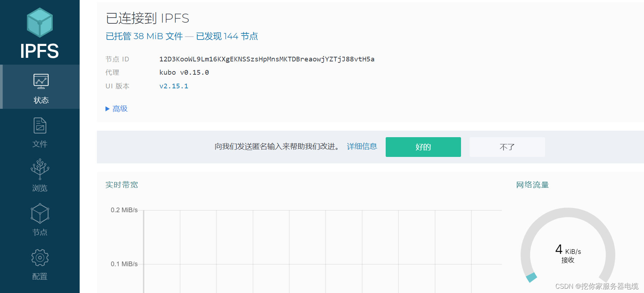Open the 节点 peers cube icon

point(40,214)
